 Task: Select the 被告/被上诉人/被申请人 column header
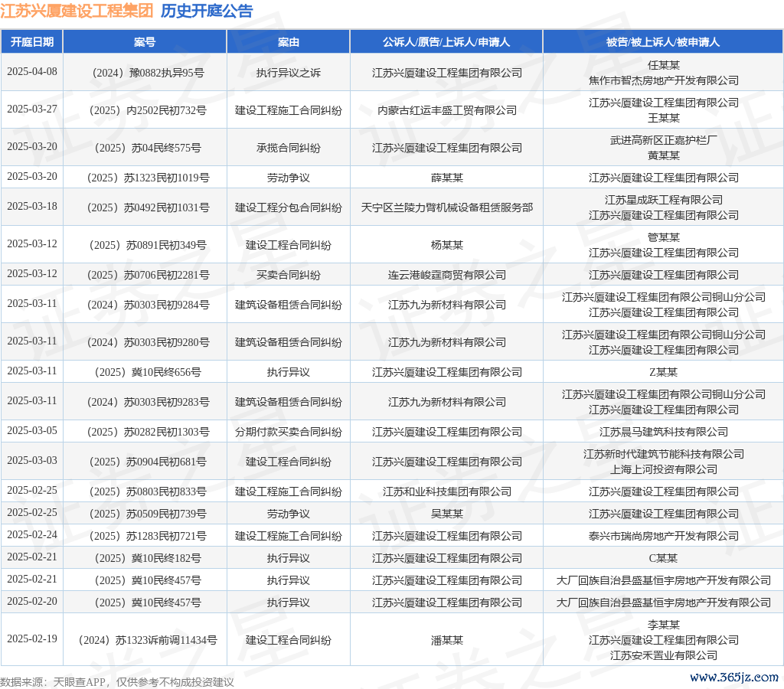[x=663, y=42]
